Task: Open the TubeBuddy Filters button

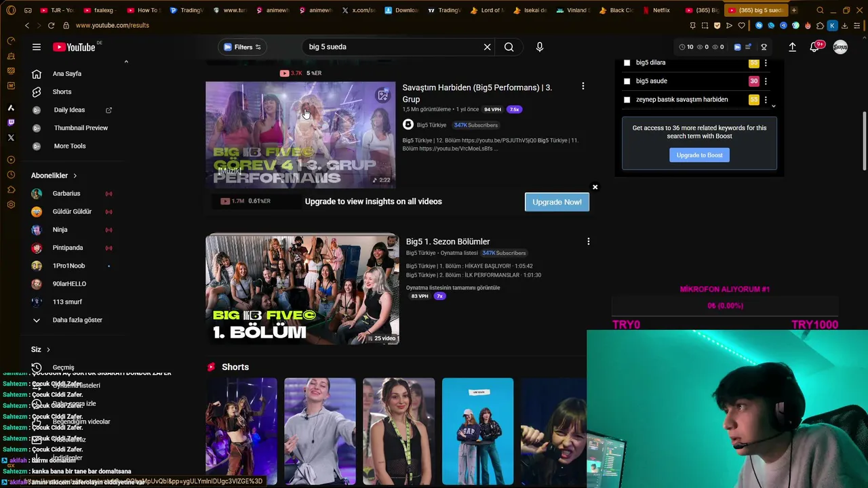Action: click(242, 47)
